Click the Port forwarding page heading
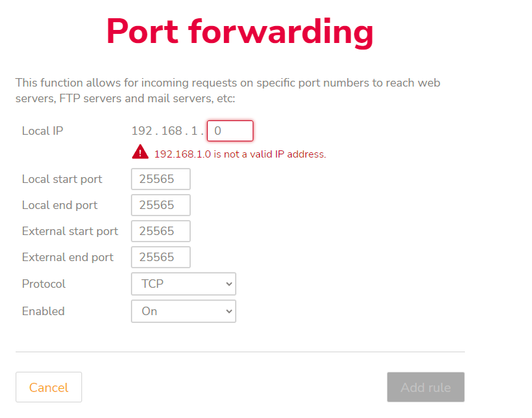 point(240,31)
